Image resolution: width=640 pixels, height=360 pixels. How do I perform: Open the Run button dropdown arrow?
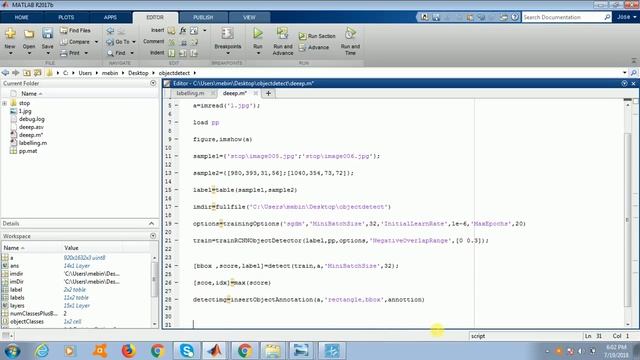[x=258, y=53]
